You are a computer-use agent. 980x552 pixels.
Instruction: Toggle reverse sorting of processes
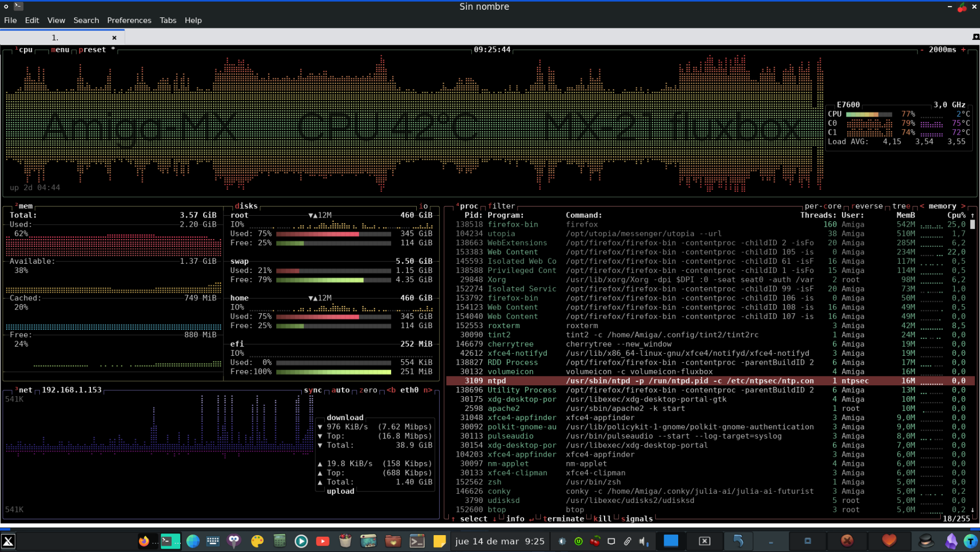click(867, 206)
